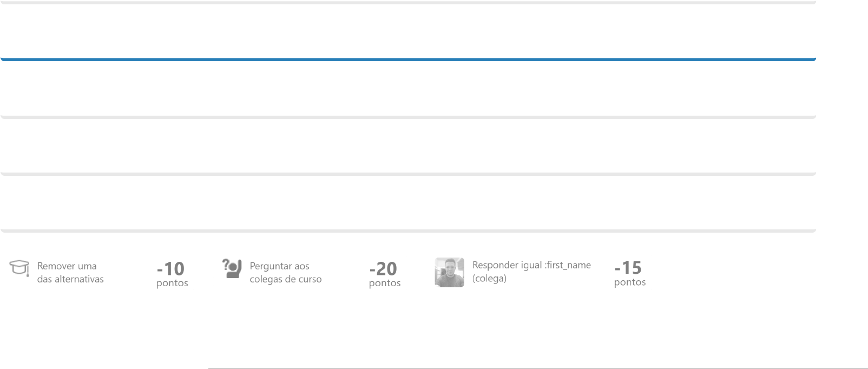Screen dimensions: 868x369
Task: Click "pontos" label under -10
Action: point(172,284)
